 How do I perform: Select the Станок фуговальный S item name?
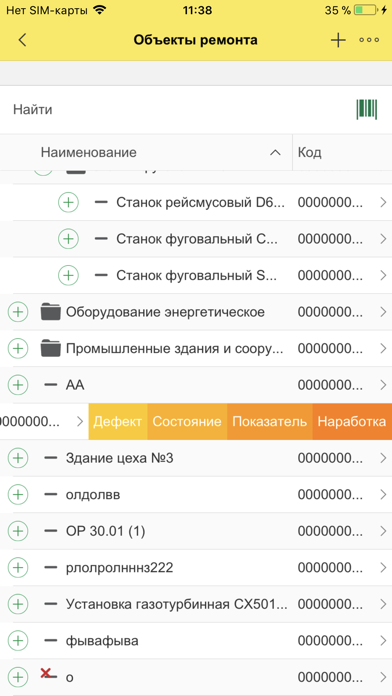197,275
